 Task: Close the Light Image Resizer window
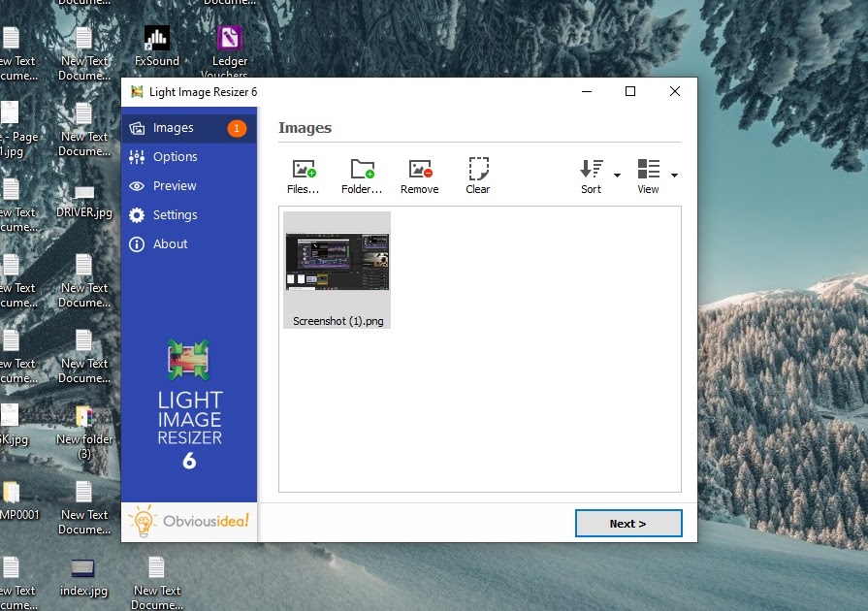pyautogui.click(x=675, y=91)
